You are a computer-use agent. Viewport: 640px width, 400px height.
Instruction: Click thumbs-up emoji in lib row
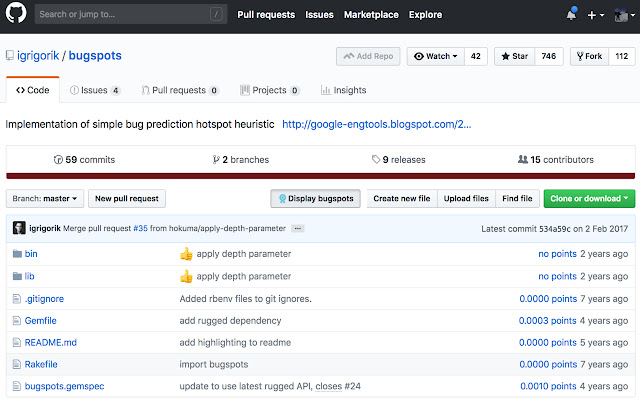186,276
